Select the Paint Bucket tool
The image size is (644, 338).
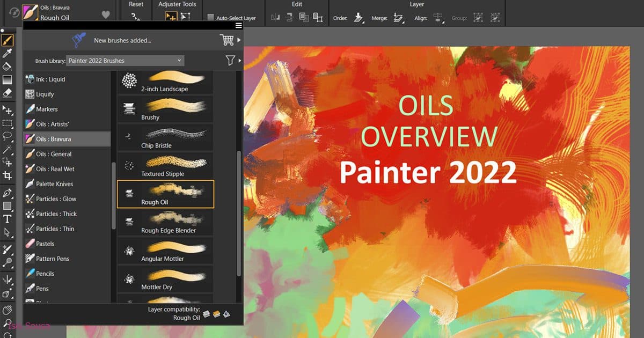pos(8,65)
